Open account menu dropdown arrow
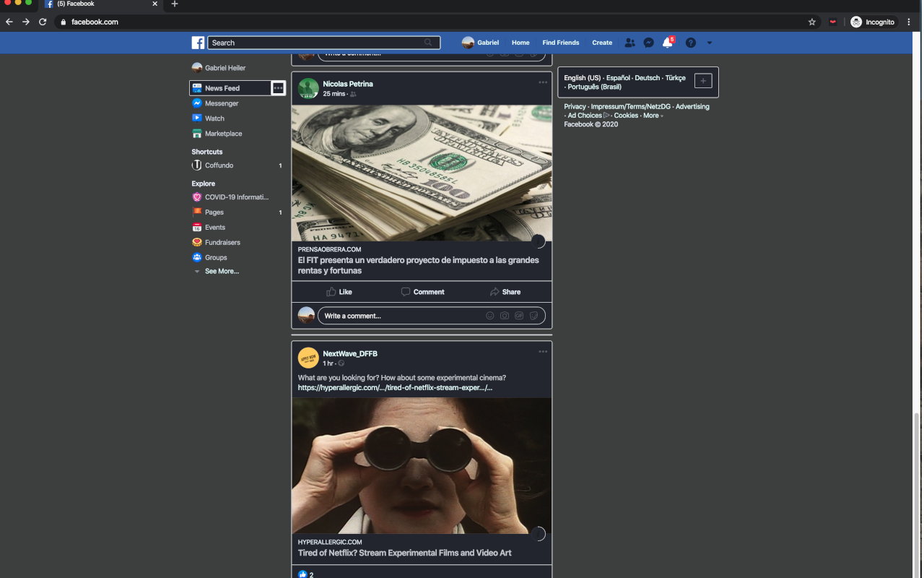This screenshot has height=578, width=924. [709, 43]
